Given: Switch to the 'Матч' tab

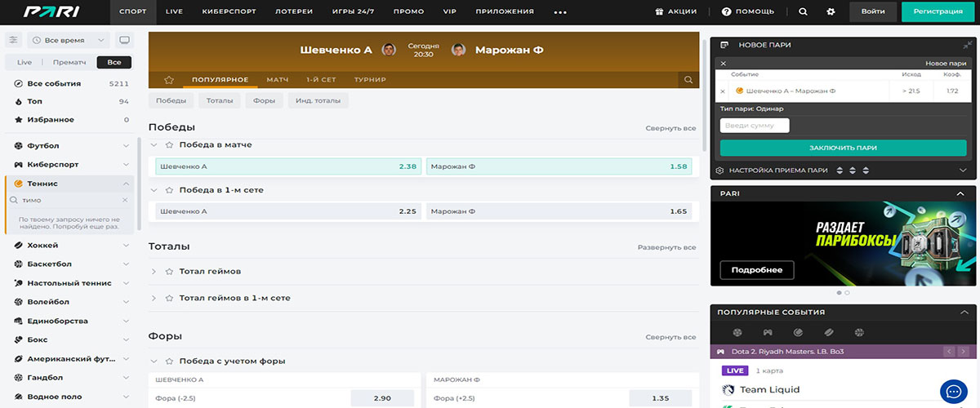Looking at the screenshot, I should pos(278,80).
